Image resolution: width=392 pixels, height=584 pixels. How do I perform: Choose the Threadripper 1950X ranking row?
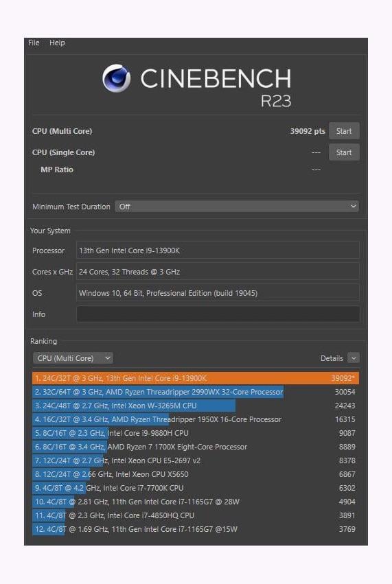click(196, 419)
